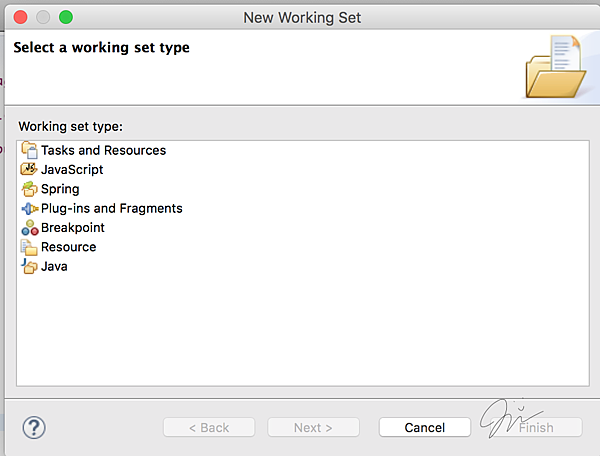Click the JavaScript working set icon
This screenshot has width=600, height=456.
tap(28, 170)
